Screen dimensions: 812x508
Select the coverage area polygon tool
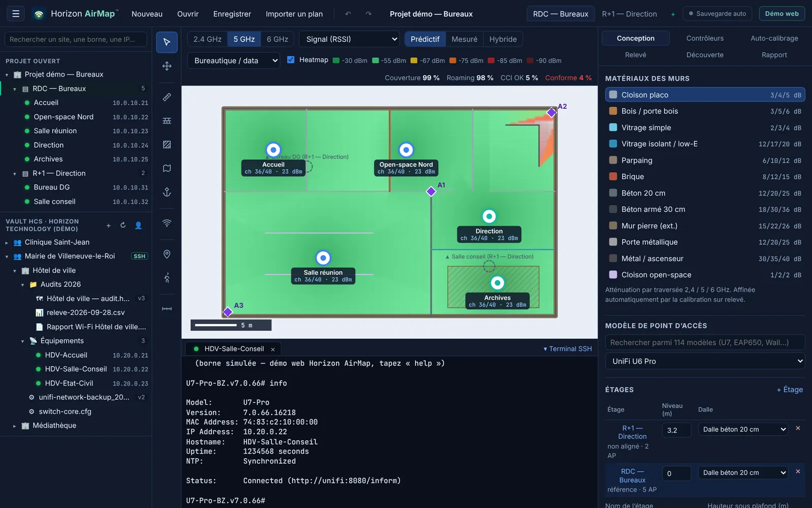pos(167,168)
